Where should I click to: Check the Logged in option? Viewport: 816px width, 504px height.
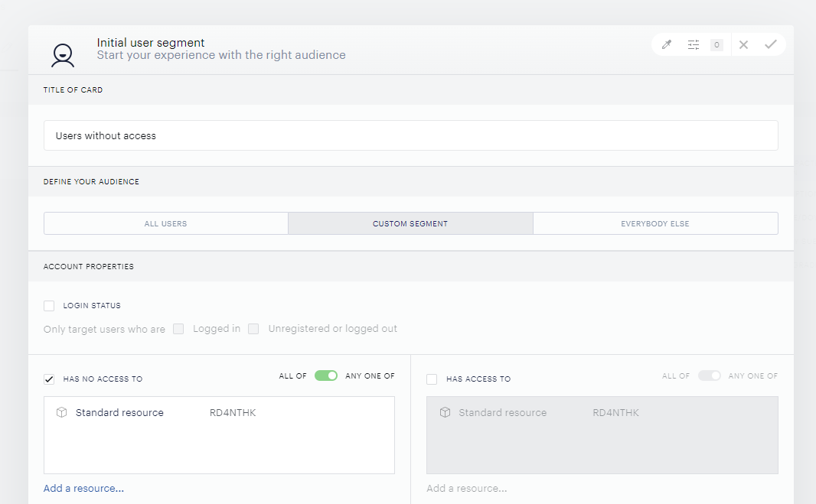pyautogui.click(x=178, y=329)
